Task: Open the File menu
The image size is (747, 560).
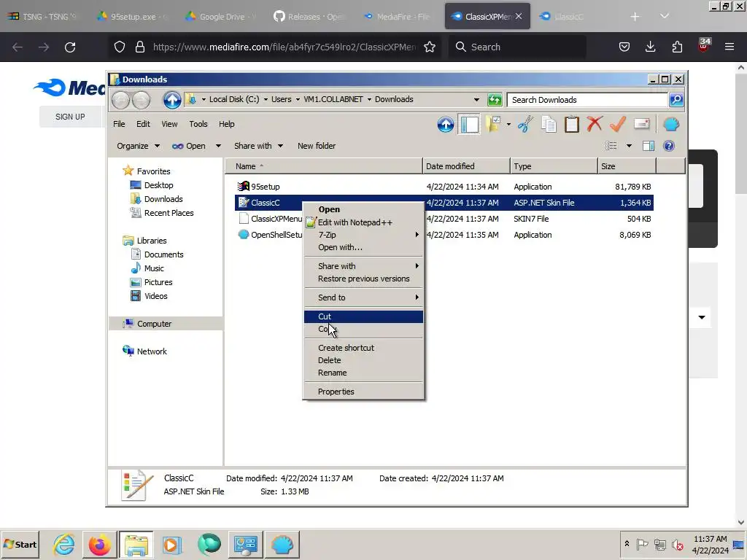Action: (x=119, y=124)
